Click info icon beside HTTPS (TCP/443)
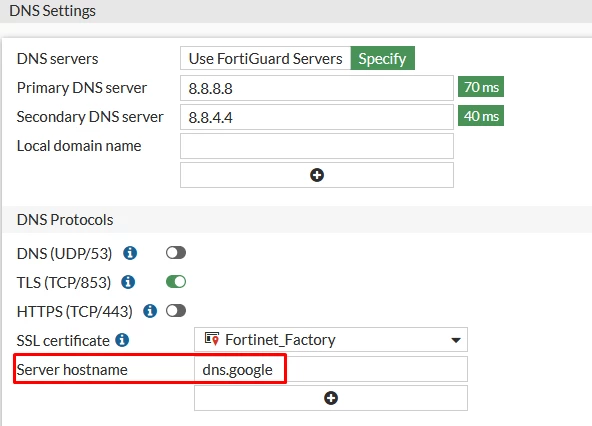 (150, 311)
